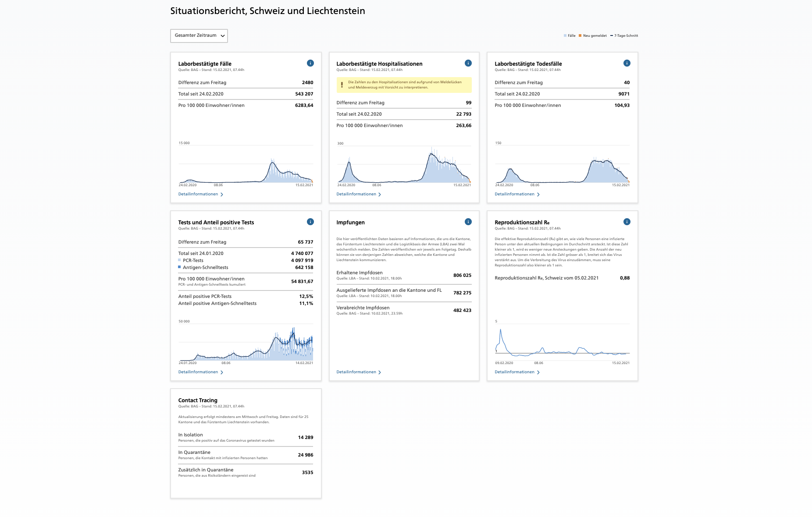Click deaths total value 9071
The width and height of the screenshot is (812, 517).
tap(624, 94)
